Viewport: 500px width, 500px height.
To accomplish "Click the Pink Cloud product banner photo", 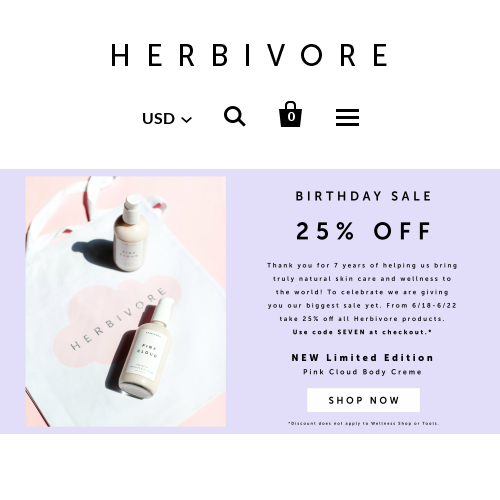I will (126, 301).
